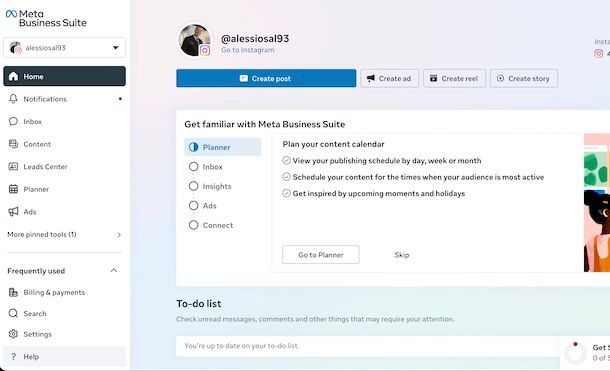This screenshot has width=610, height=371.
Task: Open Leads Center in the sidebar menu
Action: 65,166
